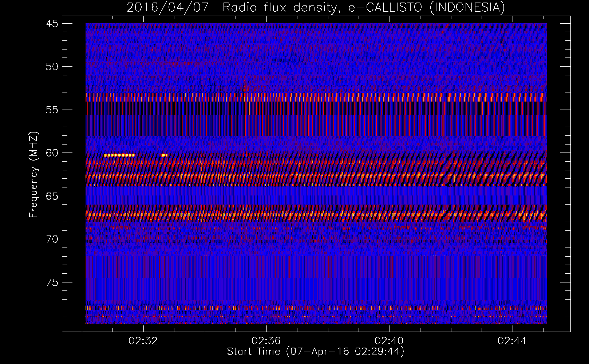
Task: Click the plot title '2016/04/07 Radio flux density'
Action: tap(232, 7)
